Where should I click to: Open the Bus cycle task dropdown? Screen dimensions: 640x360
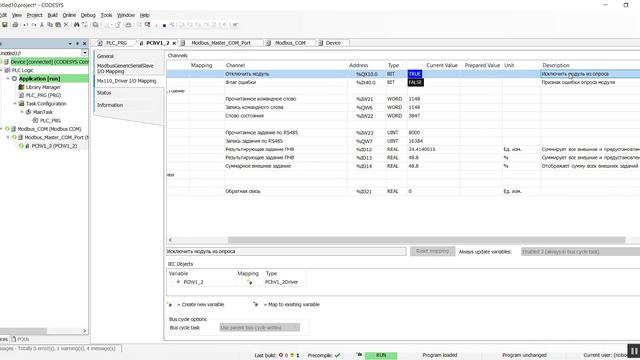[260, 327]
